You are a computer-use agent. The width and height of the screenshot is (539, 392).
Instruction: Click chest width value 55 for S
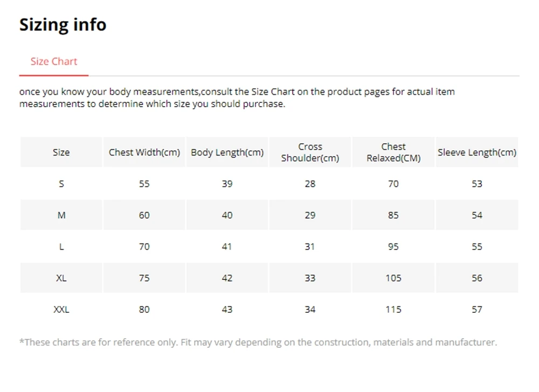[144, 184]
